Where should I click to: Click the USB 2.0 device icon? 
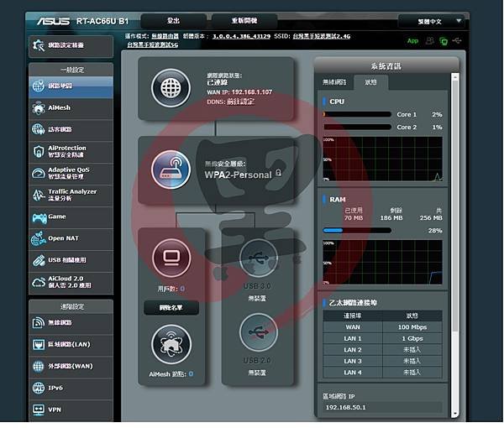click(259, 332)
